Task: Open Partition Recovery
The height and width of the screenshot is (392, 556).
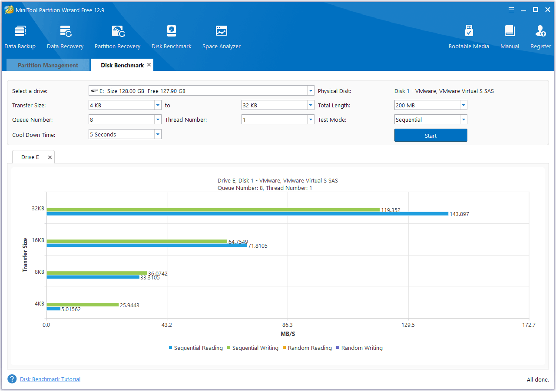Action: point(117,36)
